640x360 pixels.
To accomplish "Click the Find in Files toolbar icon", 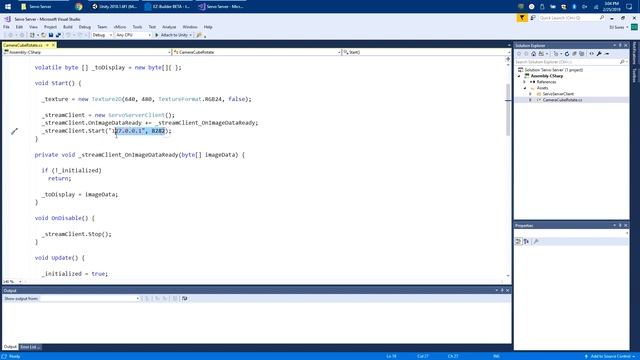I will tap(199, 36).
